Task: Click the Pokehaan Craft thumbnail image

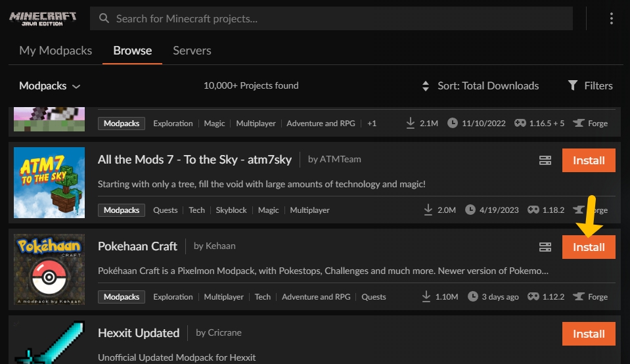Action: click(x=49, y=269)
